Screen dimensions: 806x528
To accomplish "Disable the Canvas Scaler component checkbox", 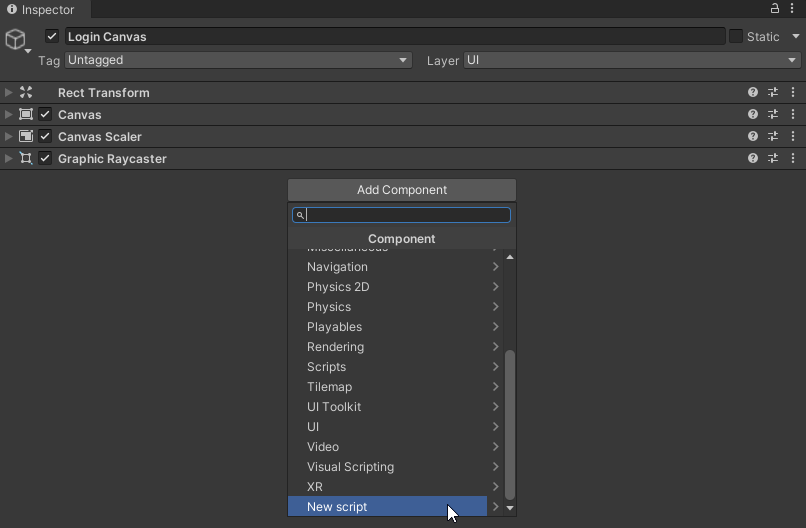I will [x=45, y=136].
